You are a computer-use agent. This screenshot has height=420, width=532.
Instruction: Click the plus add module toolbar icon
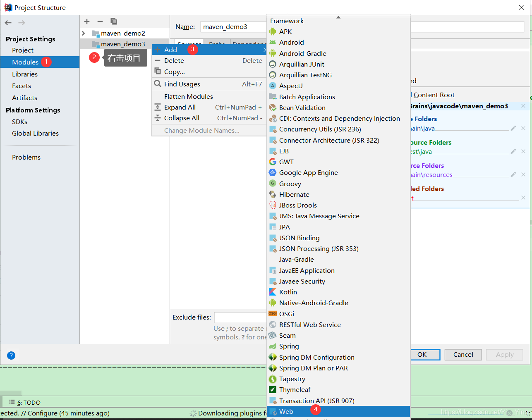[87, 21]
